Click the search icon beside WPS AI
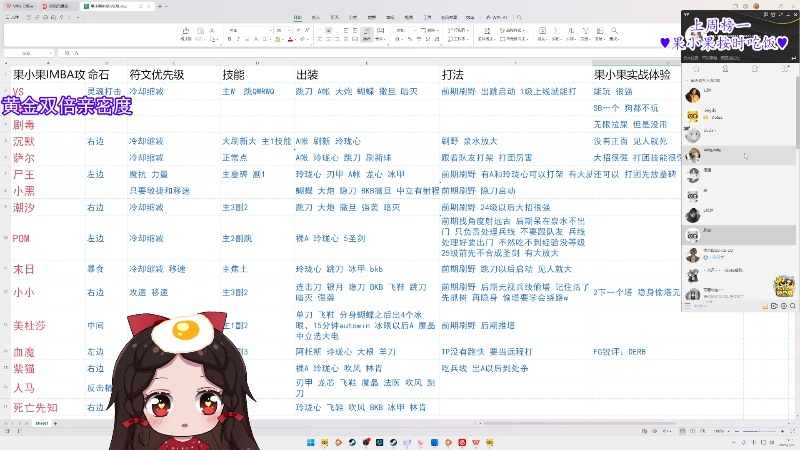The height and width of the screenshot is (450, 800). click(519, 17)
